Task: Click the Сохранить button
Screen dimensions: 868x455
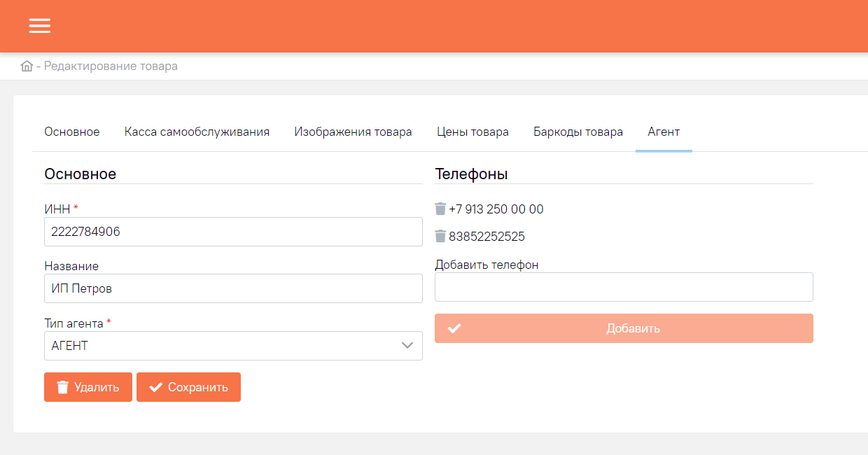Action: tap(188, 387)
